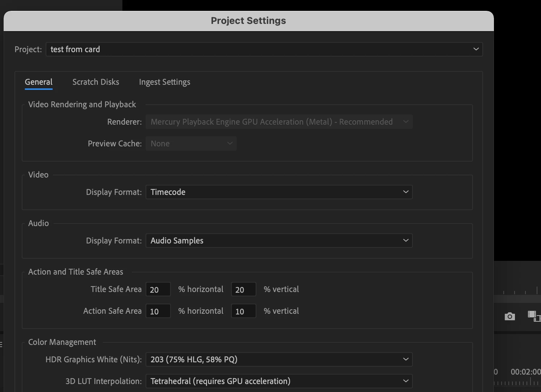Image resolution: width=541 pixels, height=392 pixels.
Task: Click the Export Frame camera icon in monitor
Action: click(x=510, y=316)
